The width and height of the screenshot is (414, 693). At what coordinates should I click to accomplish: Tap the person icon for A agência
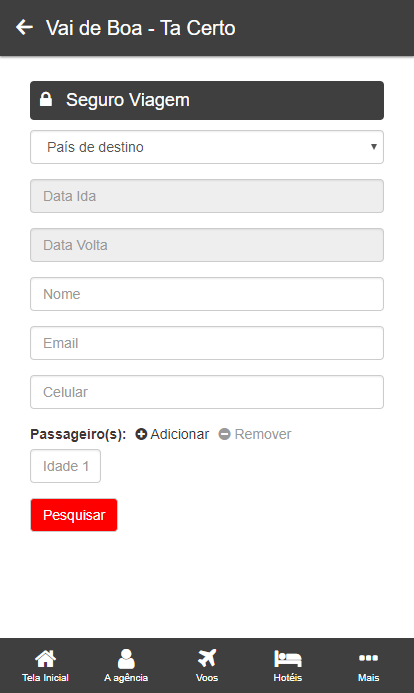pos(126,659)
